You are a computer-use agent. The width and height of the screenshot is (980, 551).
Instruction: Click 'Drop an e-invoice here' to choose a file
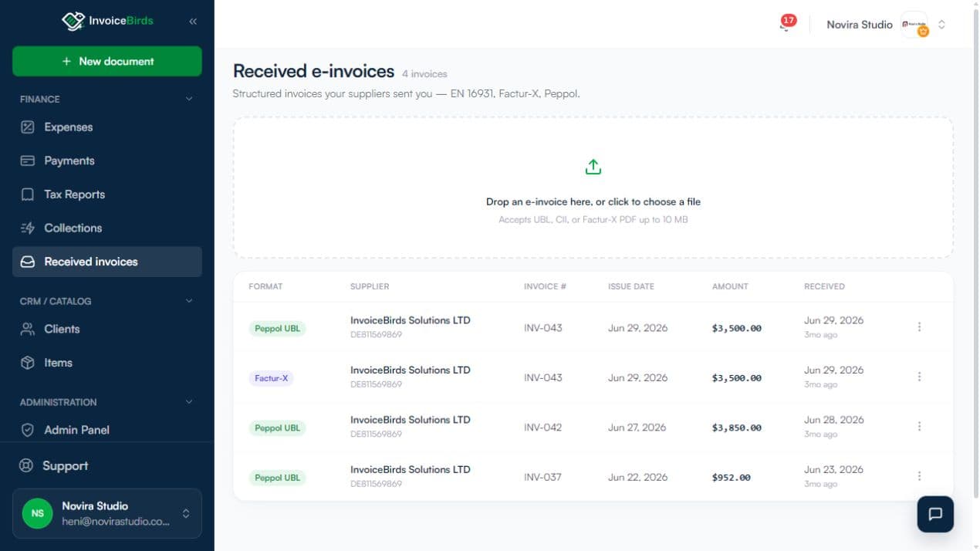593,201
